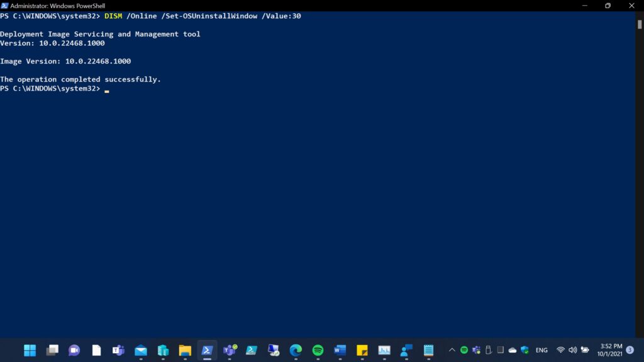
Task: Show the notification count badge
Action: pos(630,350)
